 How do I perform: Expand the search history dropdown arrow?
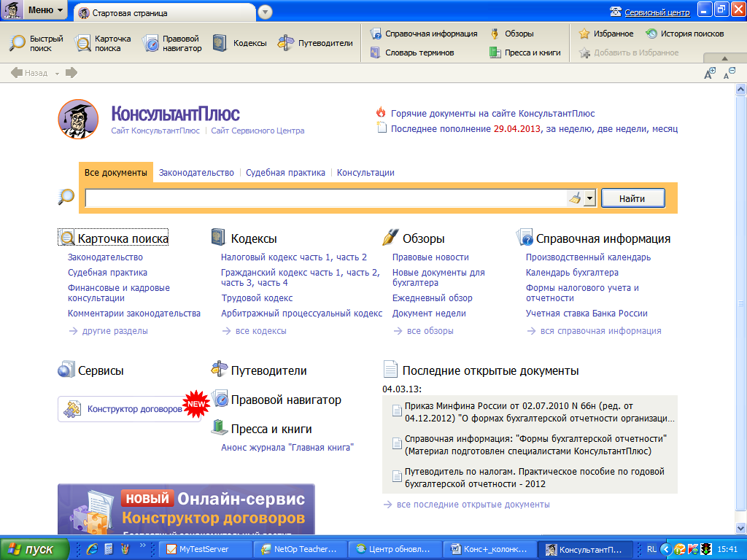pos(589,198)
